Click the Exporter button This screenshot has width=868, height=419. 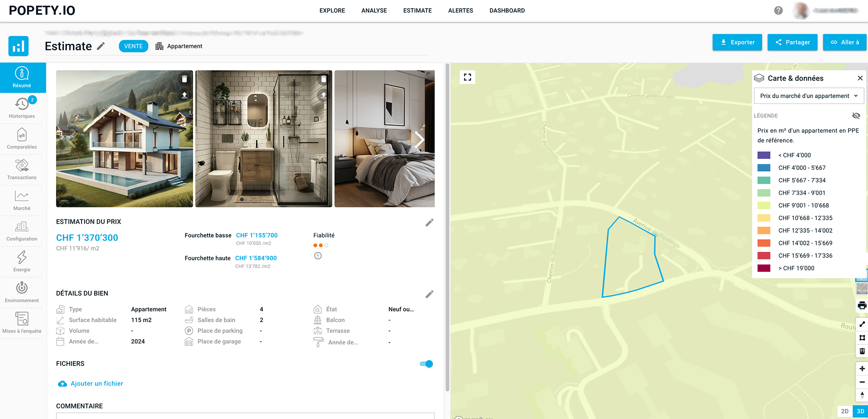click(x=737, y=42)
